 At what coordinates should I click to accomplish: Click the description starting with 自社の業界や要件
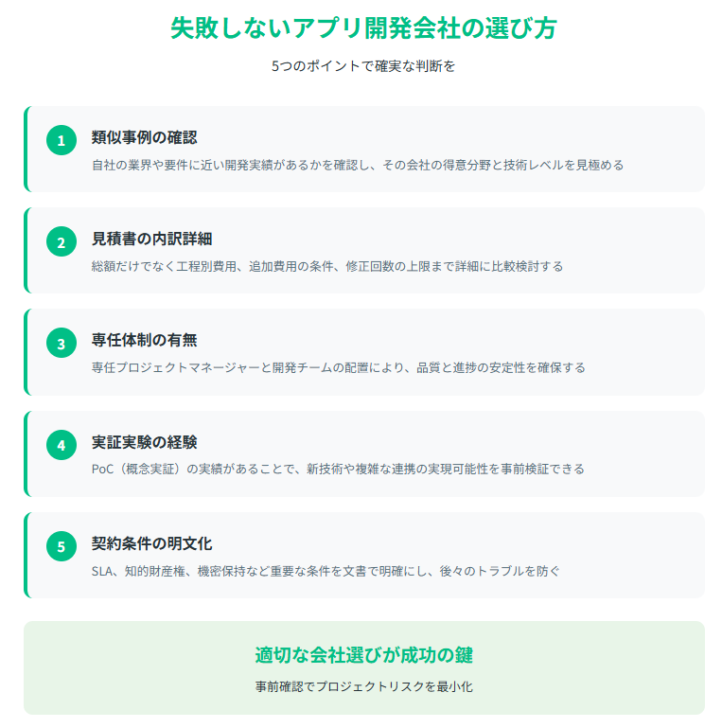tap(358, 165)
